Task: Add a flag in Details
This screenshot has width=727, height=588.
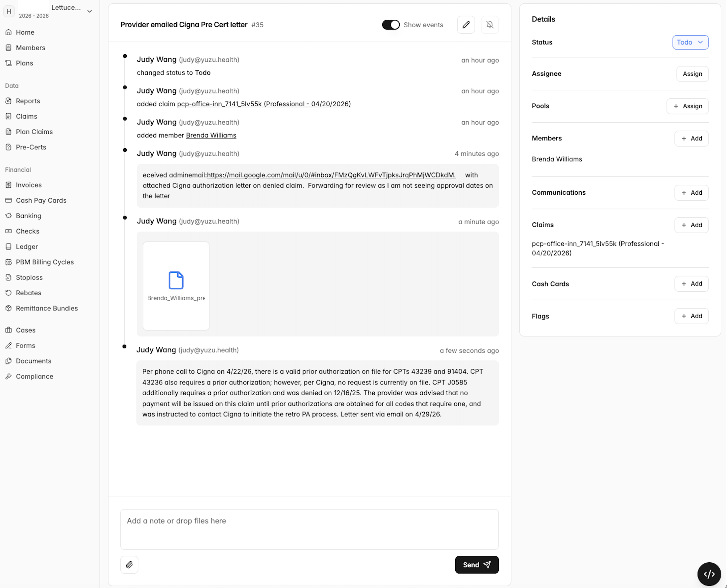Action: click(x=691, y=316)
